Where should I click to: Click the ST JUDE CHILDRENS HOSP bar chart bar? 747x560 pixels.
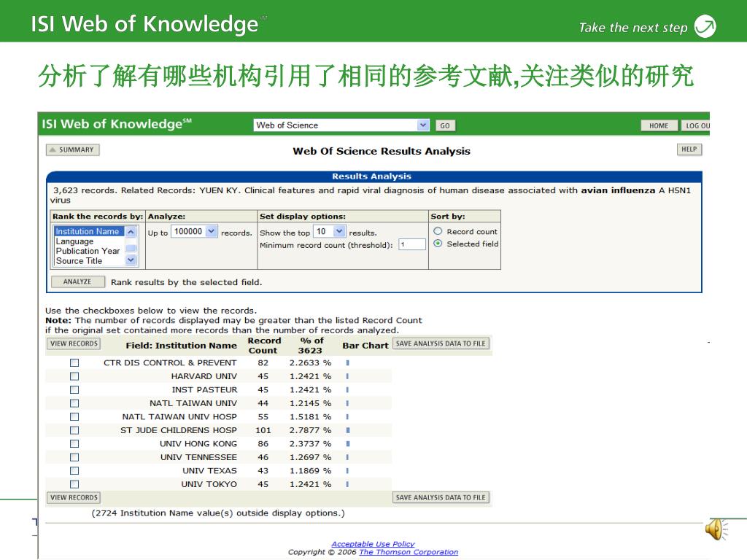coord(348,430)
